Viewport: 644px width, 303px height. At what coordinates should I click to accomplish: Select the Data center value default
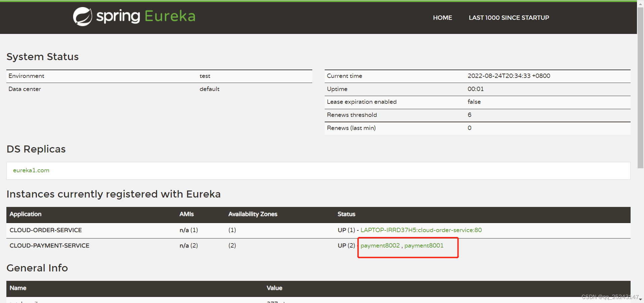tap(209, 89)
